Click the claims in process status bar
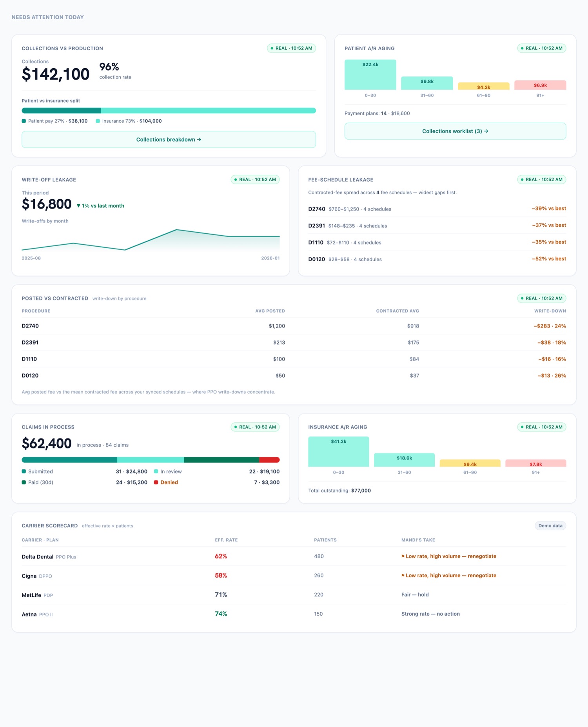 pyautogui.click(x=151, y=460)
